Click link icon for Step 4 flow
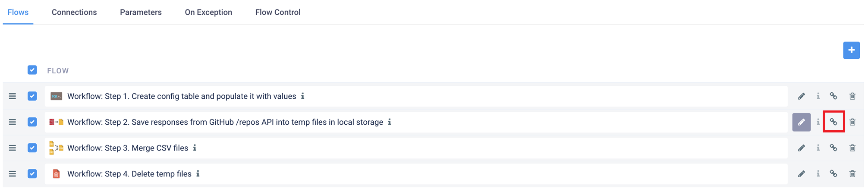The height and width of the screenshot is (195, 868). tap(833, 174)
